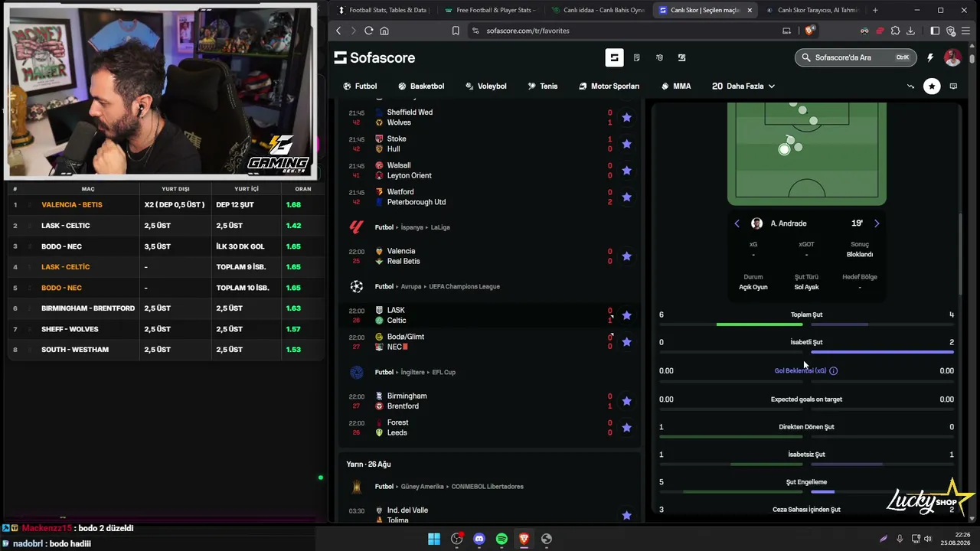980x551 pixels.
Task: Click the 'Gol Beklentisi (xG)' stat label
Action: click(801, 371)
